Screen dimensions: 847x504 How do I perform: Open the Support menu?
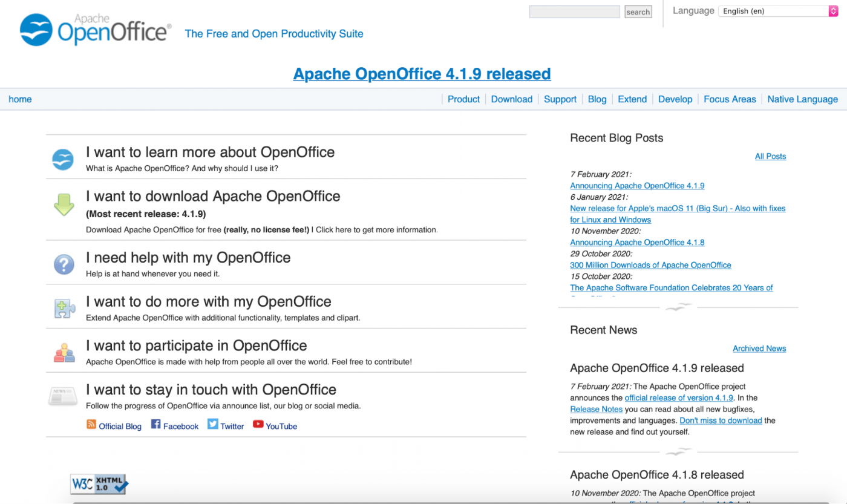coord(560,99)
